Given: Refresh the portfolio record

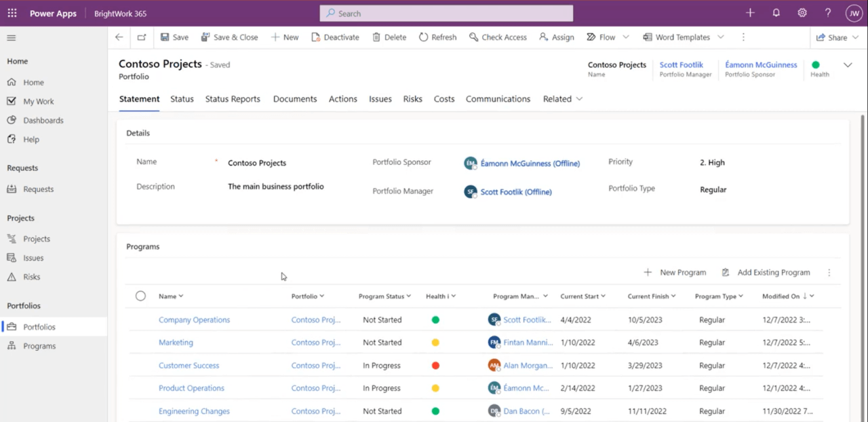Looking at the screenshot, I should [x=437, y=37].
